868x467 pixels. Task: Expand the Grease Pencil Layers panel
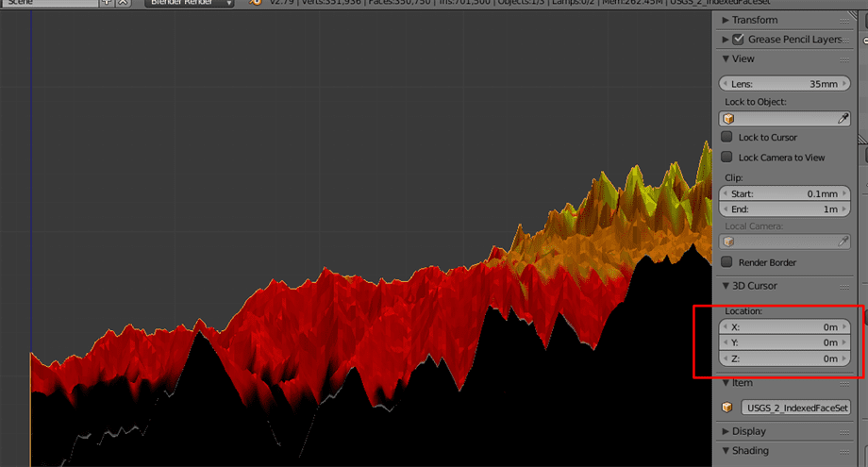click(x=726, y=40)
